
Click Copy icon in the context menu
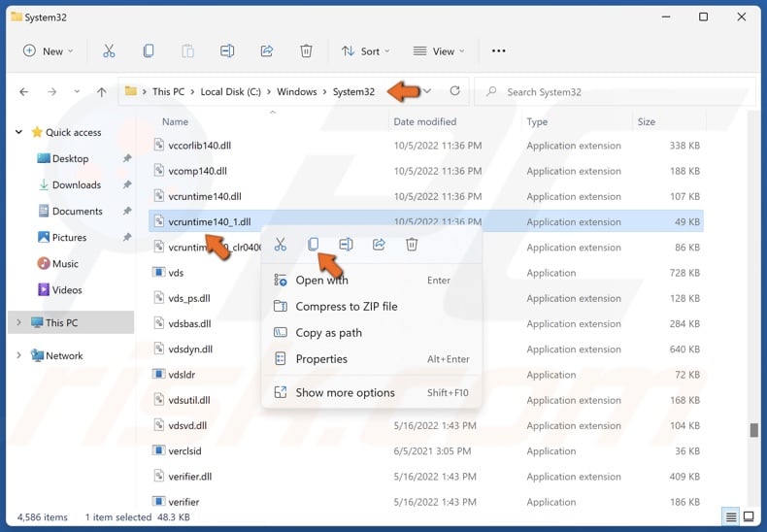[x=313, y=244]
